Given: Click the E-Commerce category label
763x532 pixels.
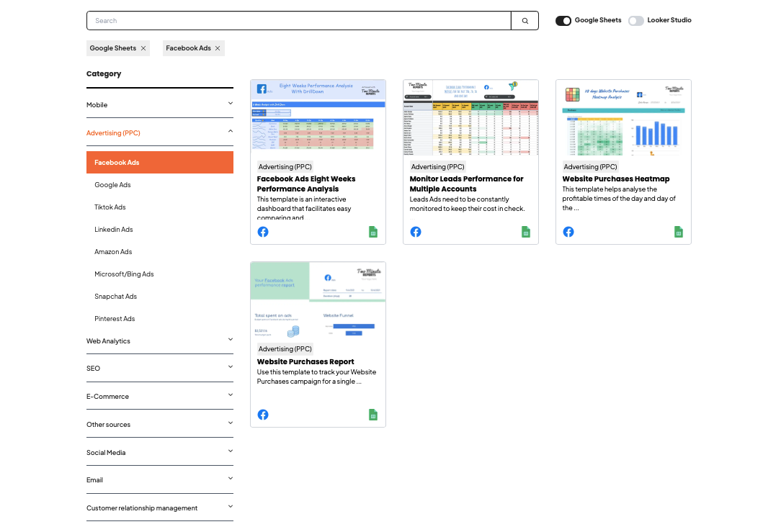Looking at the screenshot, I should click(107, 397).
